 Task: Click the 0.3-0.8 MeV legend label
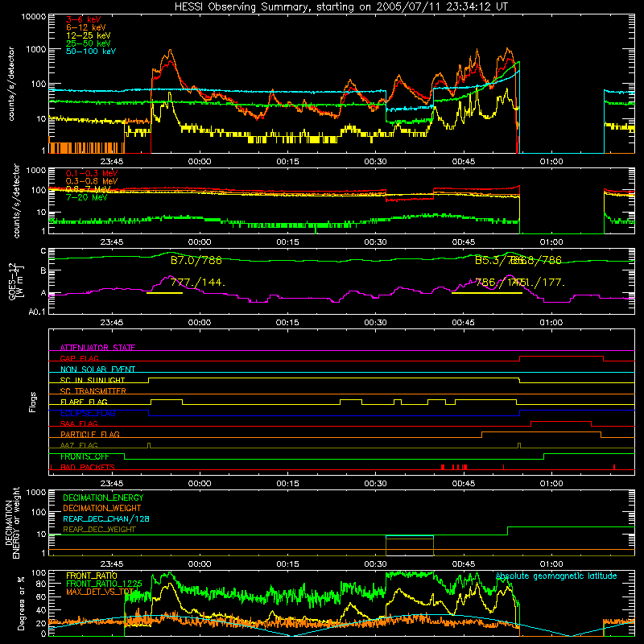point(92,181)
